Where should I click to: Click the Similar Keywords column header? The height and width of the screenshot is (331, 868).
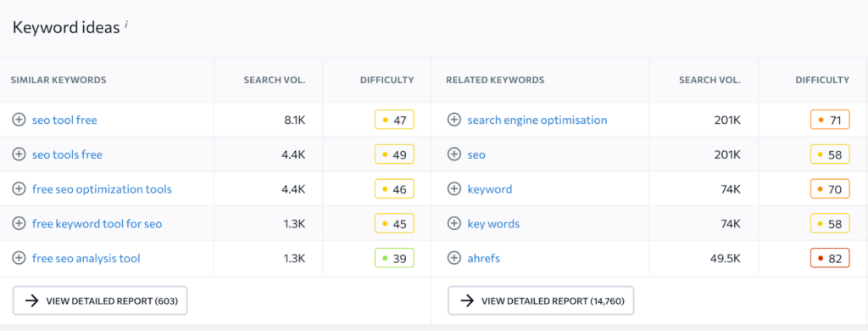pos(58,80)
